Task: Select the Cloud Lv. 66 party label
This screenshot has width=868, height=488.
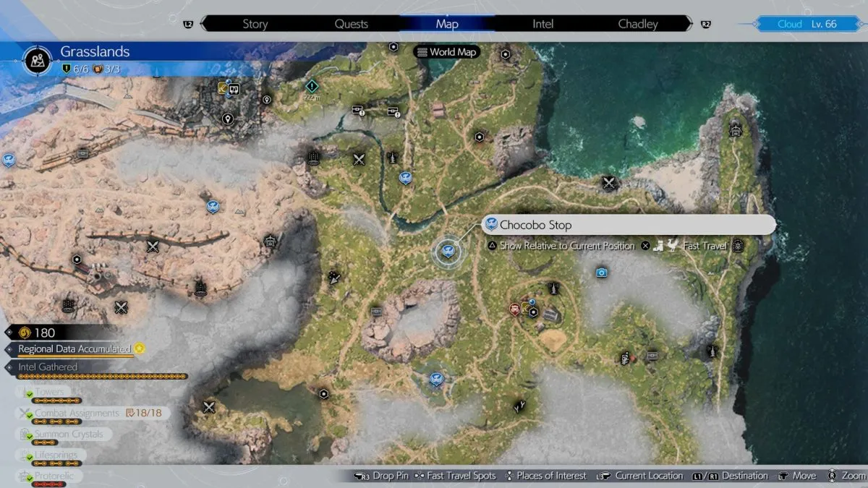Action: [807, 24]
